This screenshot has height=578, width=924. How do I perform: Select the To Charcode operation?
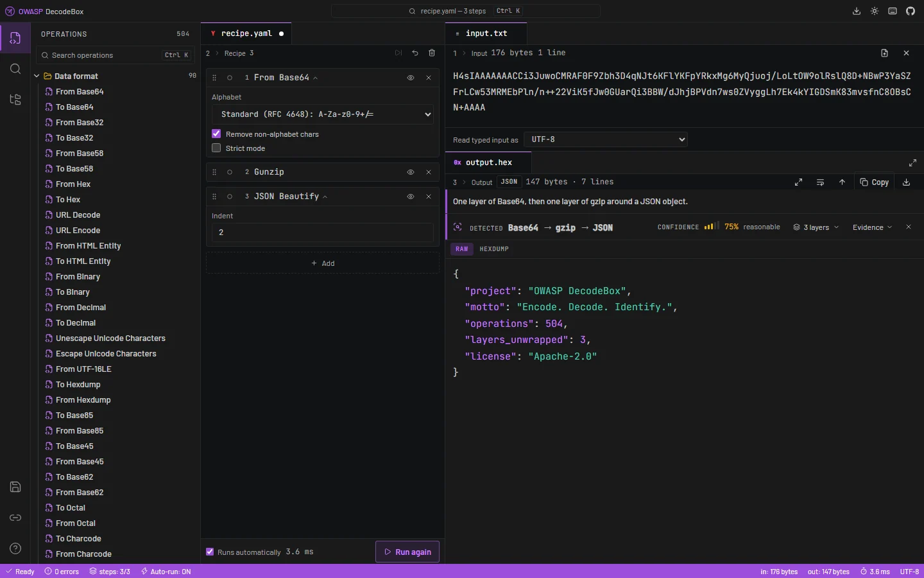[x=78, y=539]
